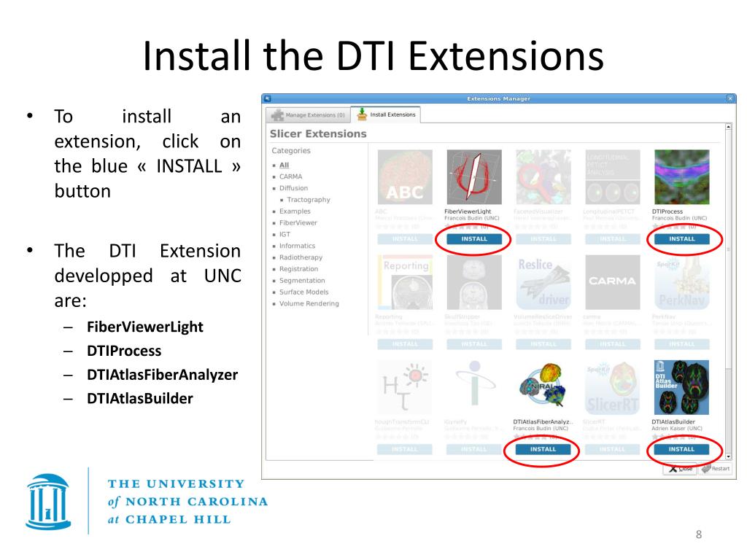The height and width of the screenshot is (560, 747).
Task: Click the scrollbar down arrow
Action: [728, 456]
